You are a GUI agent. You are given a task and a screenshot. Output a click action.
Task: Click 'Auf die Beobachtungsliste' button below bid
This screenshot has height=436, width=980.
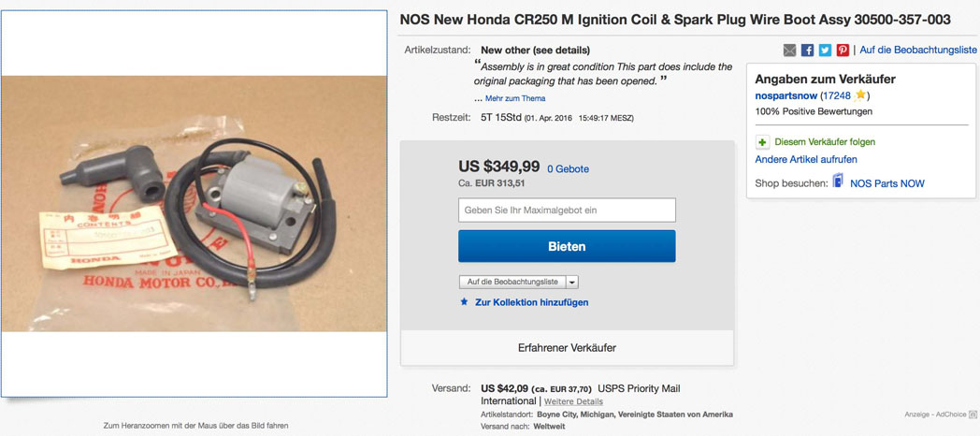click(x=512, y=282)
